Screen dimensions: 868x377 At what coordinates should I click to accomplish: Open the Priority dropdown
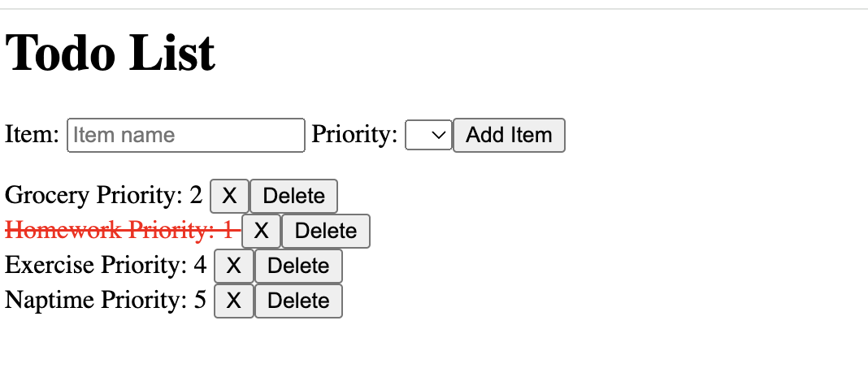pos(428,135)
